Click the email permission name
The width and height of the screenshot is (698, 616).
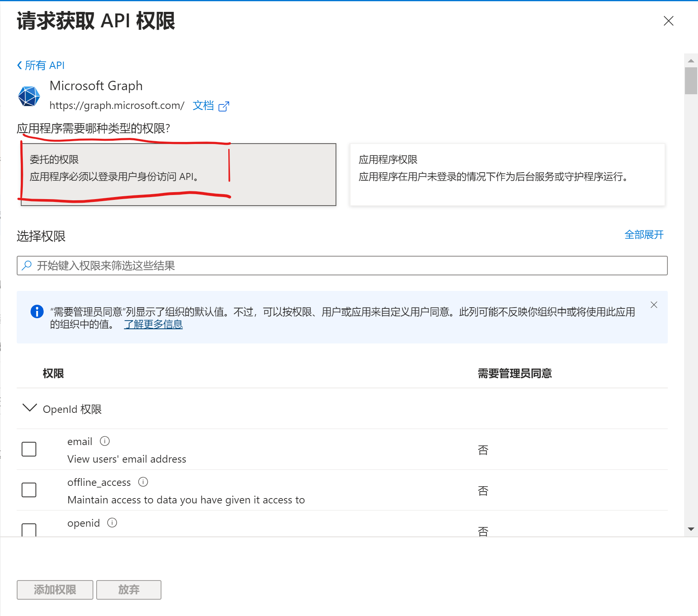(80, 441)
